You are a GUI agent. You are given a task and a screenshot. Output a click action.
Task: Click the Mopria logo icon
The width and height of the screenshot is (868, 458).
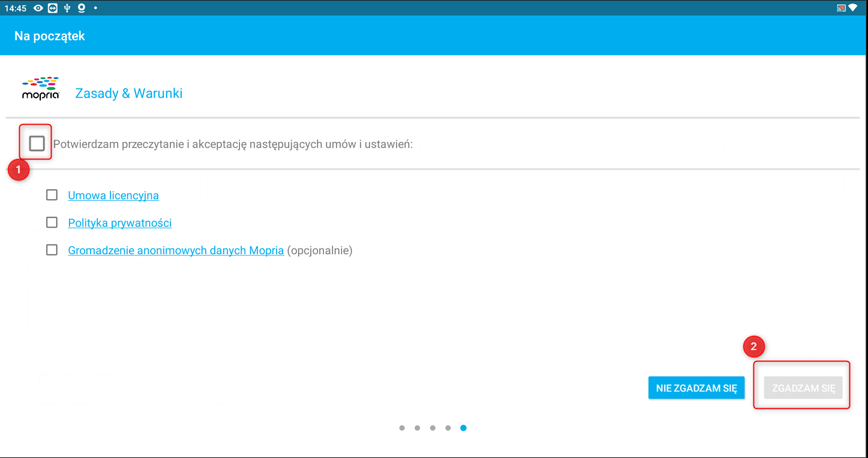coord(40,88)
